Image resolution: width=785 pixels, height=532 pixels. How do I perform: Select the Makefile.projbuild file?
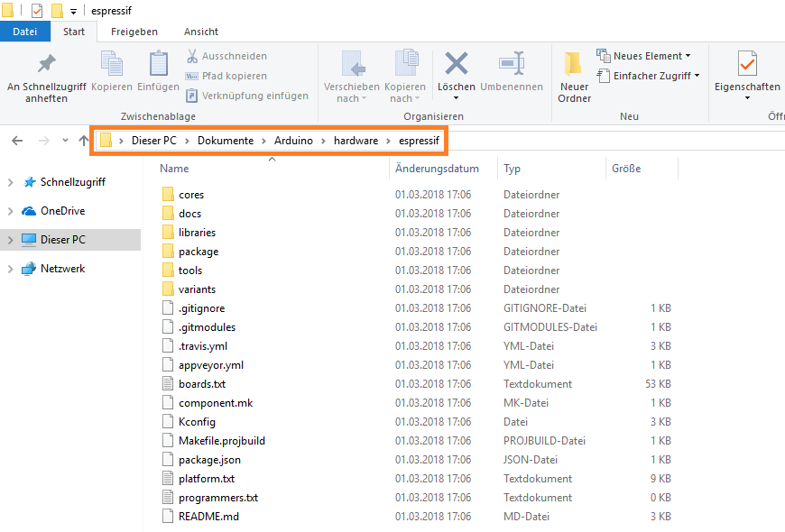coord(222,441)
